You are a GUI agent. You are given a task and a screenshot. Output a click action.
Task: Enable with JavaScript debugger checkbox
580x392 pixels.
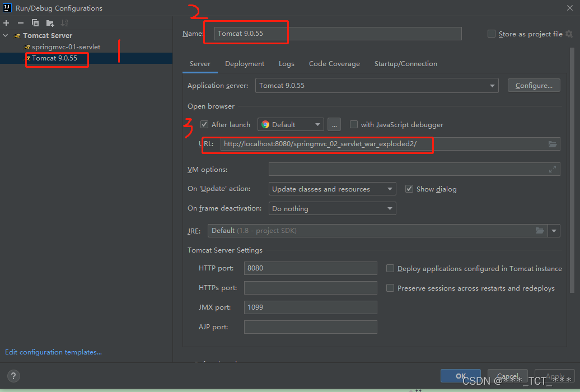[354, 124]
